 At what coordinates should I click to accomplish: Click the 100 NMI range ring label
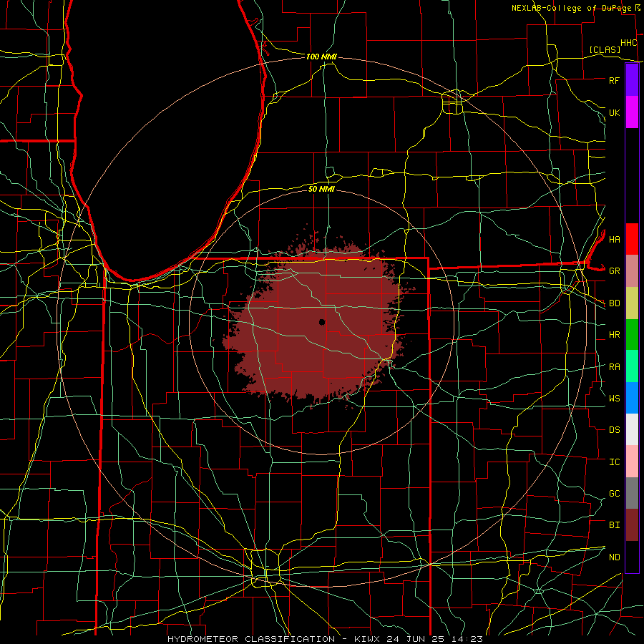point(321,57)
